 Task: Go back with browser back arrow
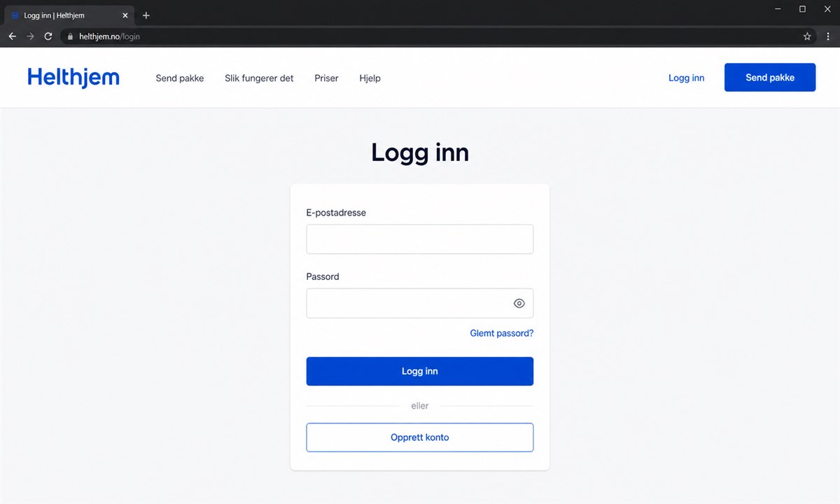(12, 36)
